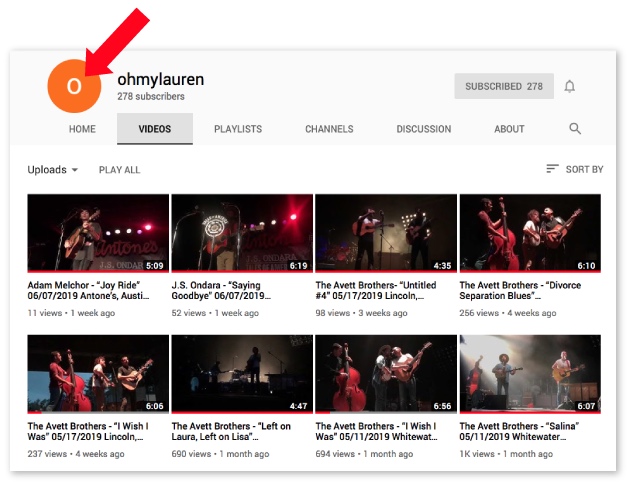Click the I Wish I Was Whitewater title
The height and width of the screenshot is (485, 627).
click(x=376, y=431)
